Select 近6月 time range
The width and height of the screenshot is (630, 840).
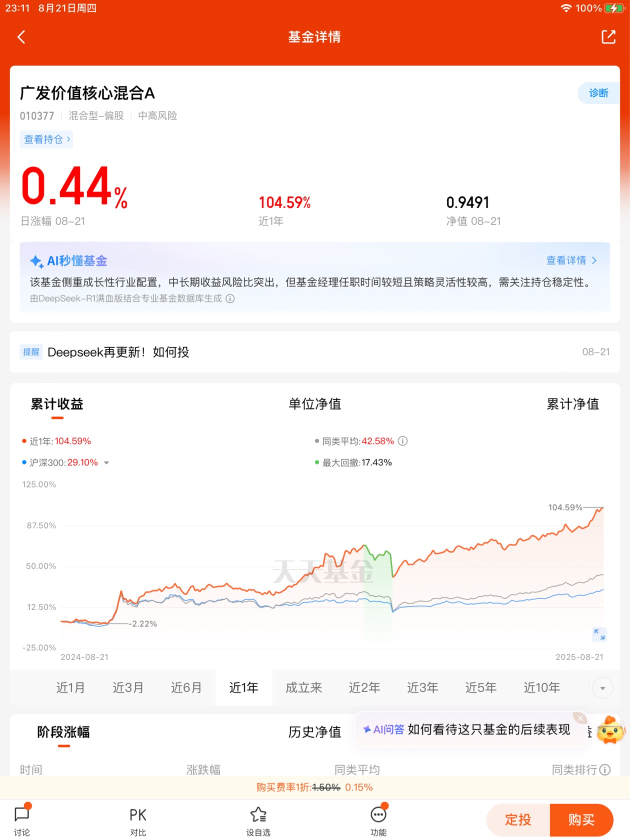(x=186, y=688)
